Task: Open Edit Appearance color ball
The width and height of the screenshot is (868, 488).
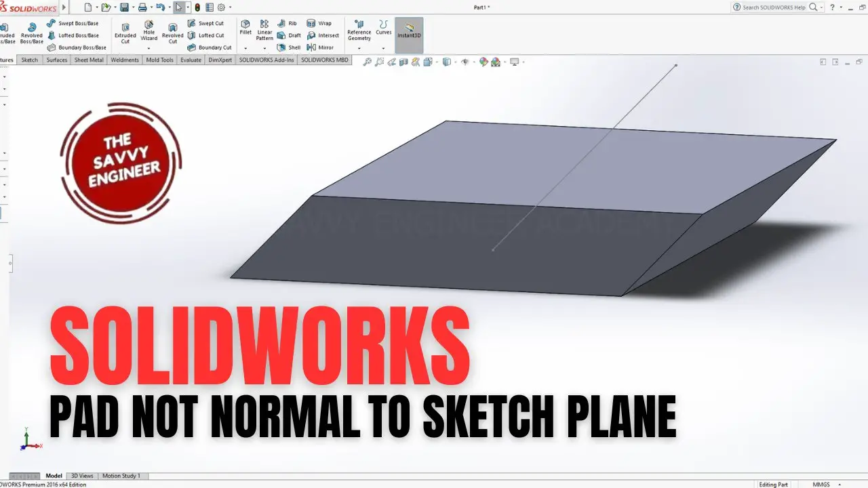Action: (x=484, y=62)
